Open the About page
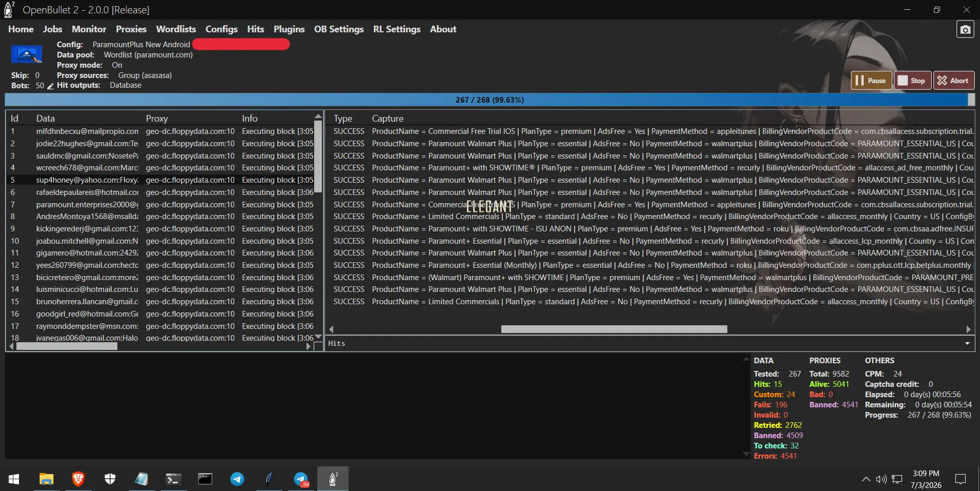Image resolution: width=980 pixels, height=491 pixels. pos(443,29)
